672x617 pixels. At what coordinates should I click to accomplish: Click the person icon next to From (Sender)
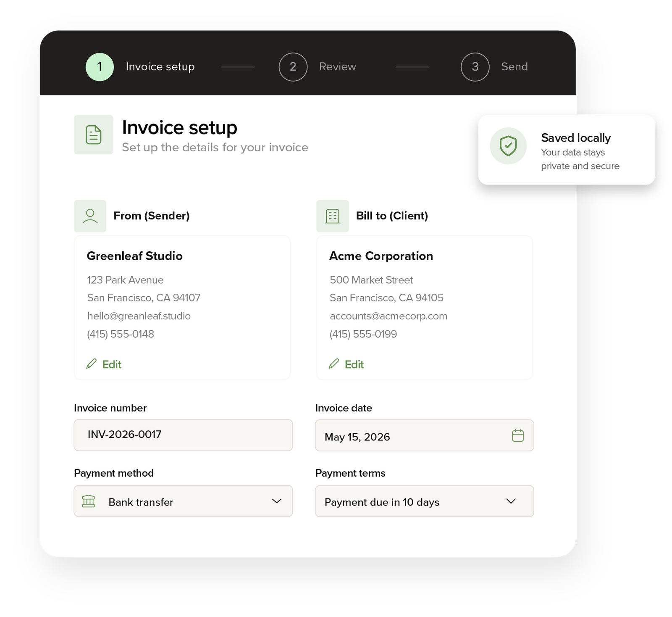click(90, 216)
